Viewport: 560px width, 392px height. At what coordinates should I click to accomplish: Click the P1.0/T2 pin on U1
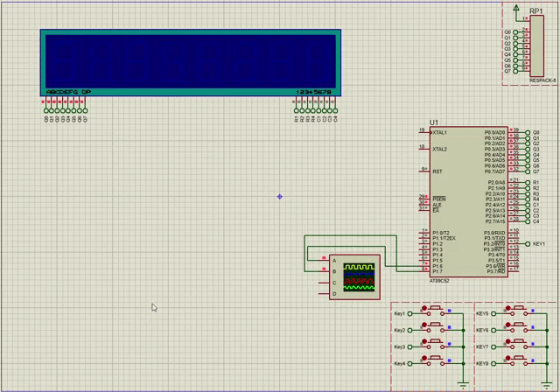pos(424,233)
